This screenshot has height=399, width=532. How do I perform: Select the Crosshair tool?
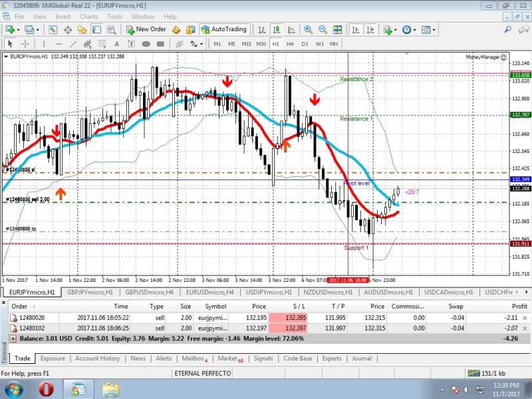point(25,44)
